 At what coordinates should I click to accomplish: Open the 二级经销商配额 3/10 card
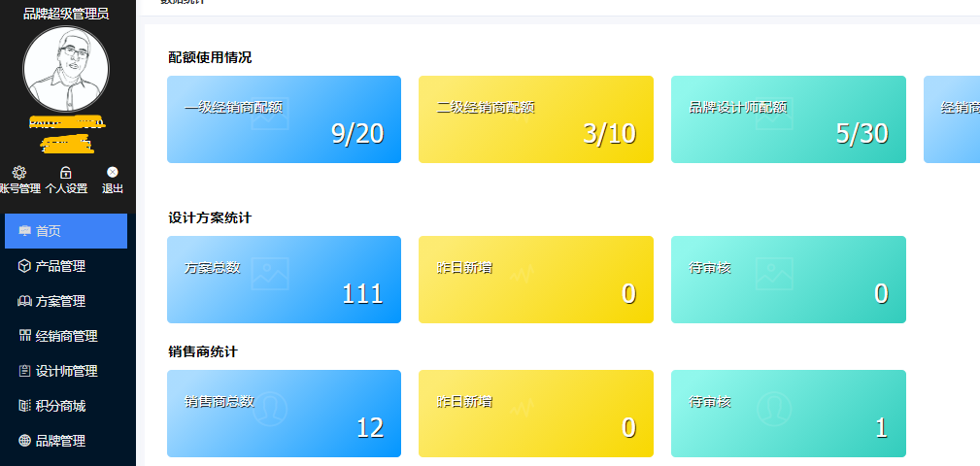pyautogui.click(x=536, y=119)
